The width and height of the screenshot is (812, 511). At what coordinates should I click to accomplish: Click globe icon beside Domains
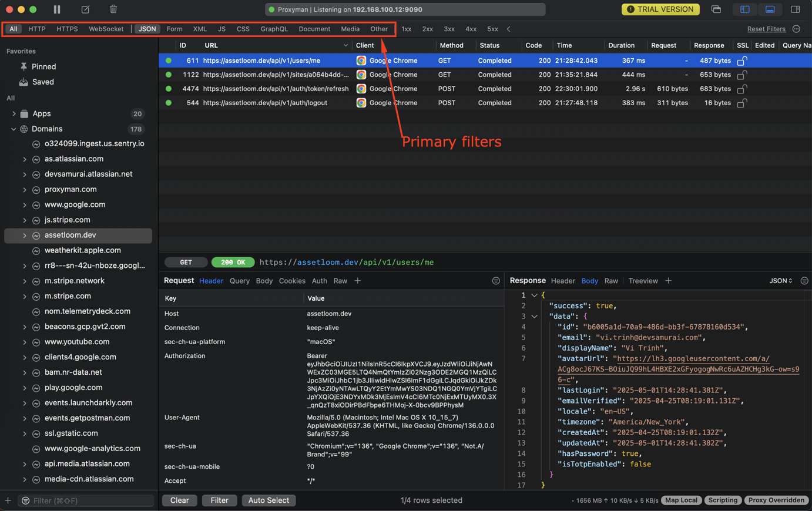[24, 129]
